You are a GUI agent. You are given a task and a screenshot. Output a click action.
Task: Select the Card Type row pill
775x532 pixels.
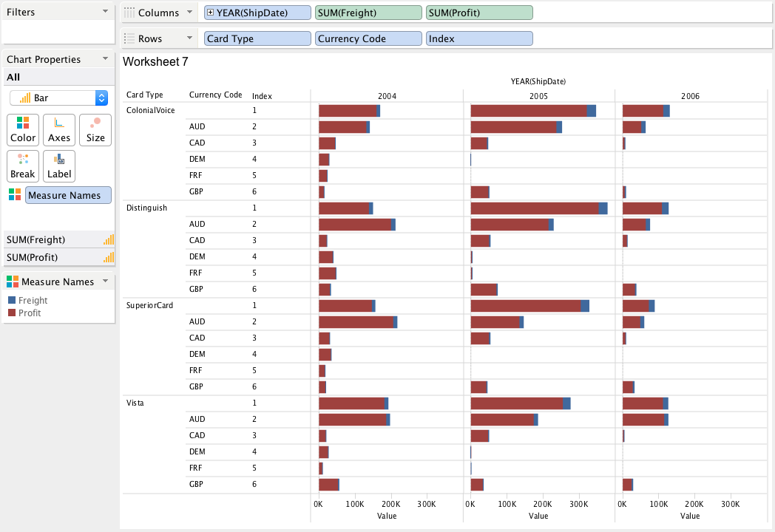point(257,38)
